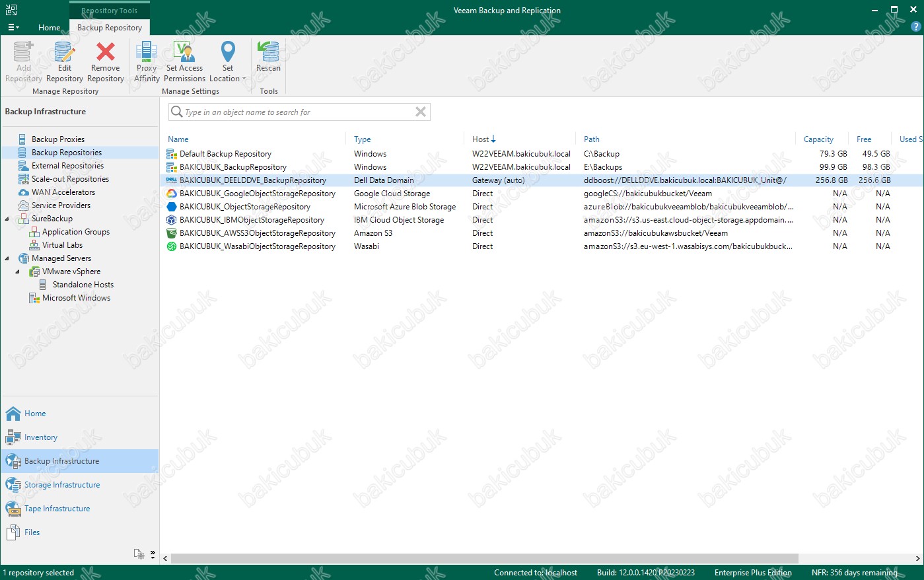Click the Set Location pin icon
The height and width of the screenshot is (580, 924).
coord(228,52)
